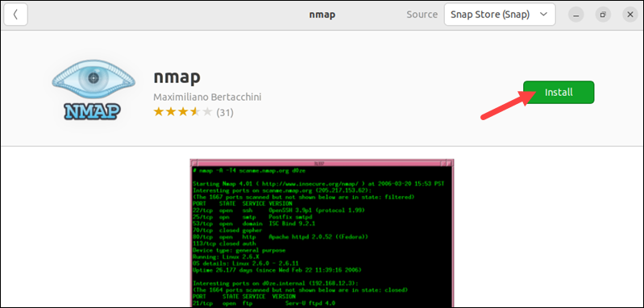Click the nmap eye logo icon

[93, 90]
